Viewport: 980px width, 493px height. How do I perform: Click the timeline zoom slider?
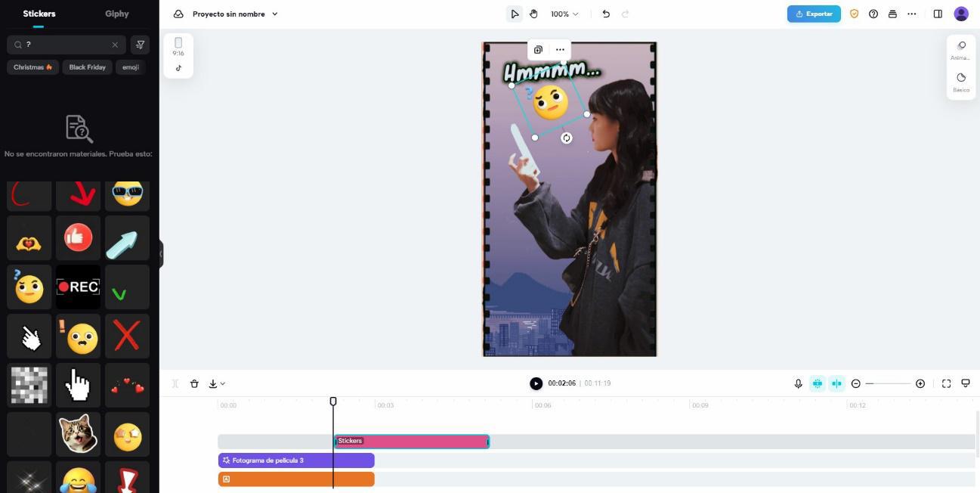pos(888,383)
